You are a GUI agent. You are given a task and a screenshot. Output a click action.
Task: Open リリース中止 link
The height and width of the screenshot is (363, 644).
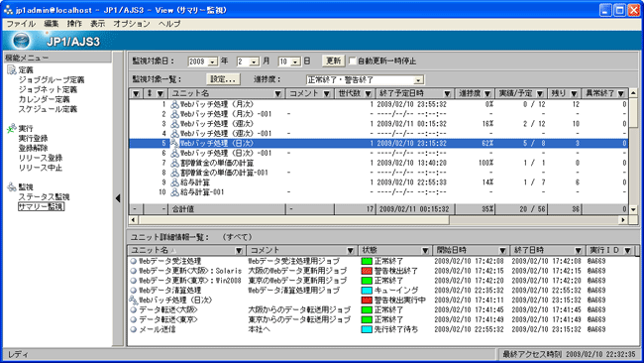[x=41, y=168]
